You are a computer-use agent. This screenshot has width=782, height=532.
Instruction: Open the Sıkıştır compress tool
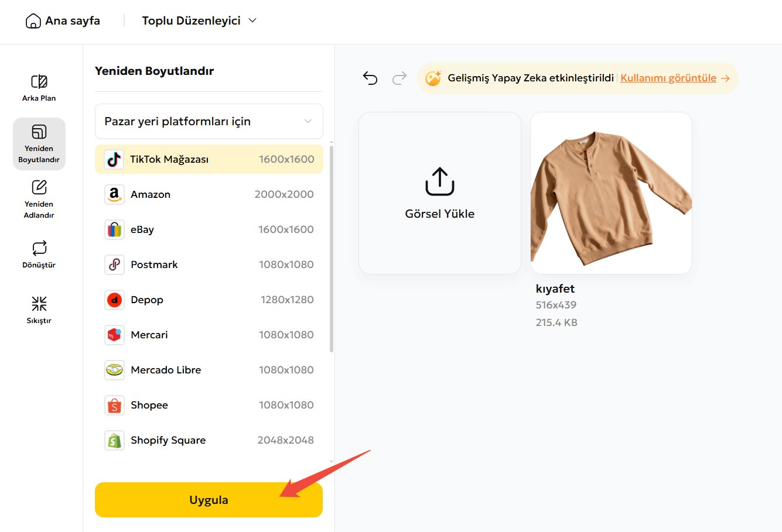coord(39,310)
